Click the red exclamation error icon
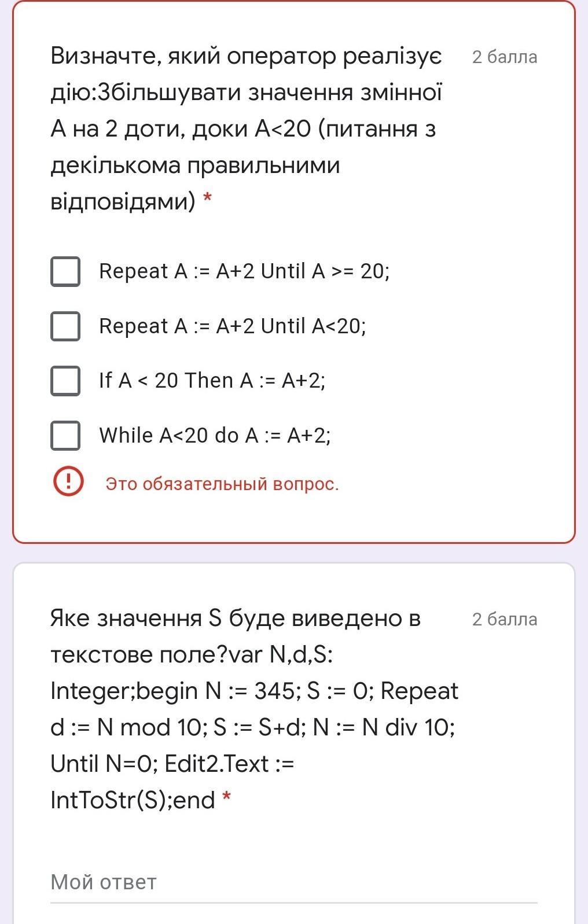Viewport: 588px width, 924px height. 68,481
